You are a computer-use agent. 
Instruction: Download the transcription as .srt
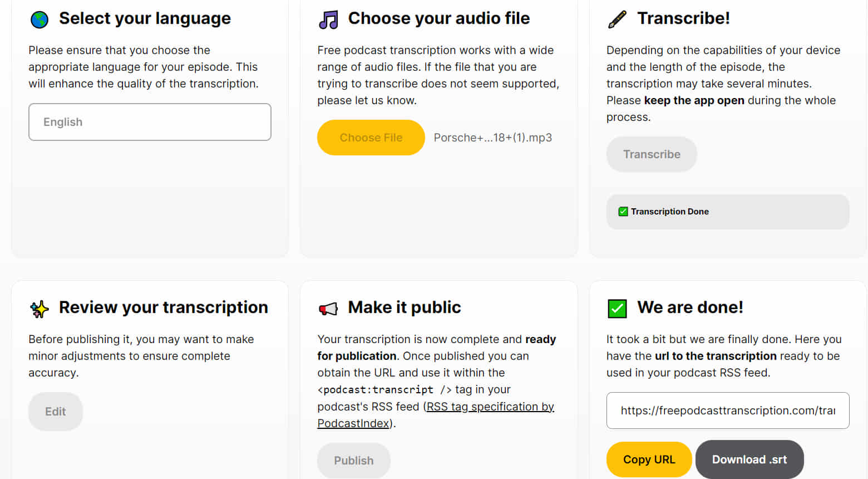pos(749,459)
